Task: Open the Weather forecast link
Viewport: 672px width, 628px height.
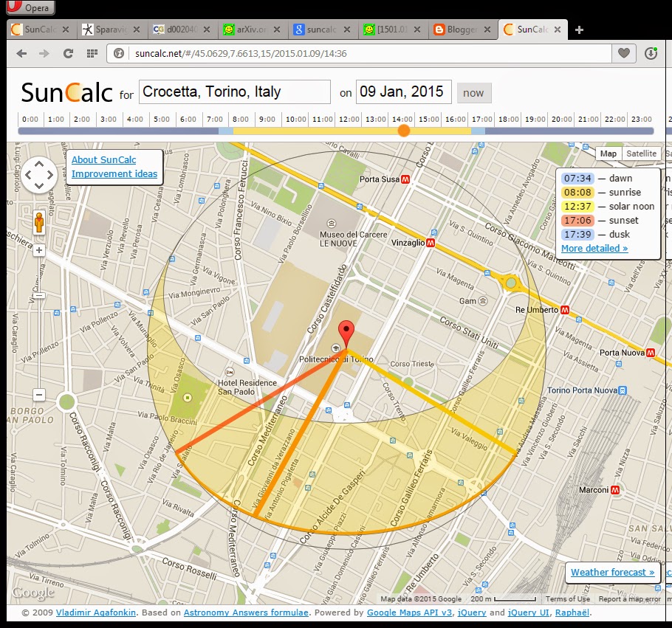Action: click(612, 573)
